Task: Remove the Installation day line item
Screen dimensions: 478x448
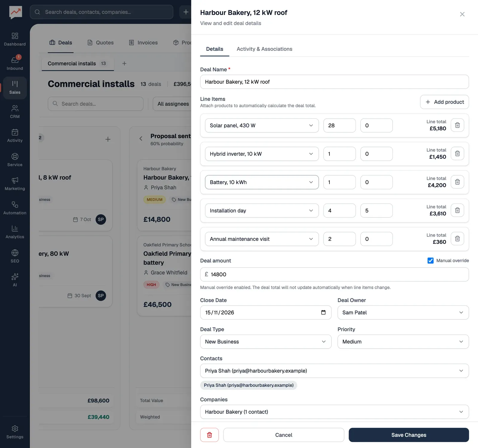Action: click(x=457, y=210)
